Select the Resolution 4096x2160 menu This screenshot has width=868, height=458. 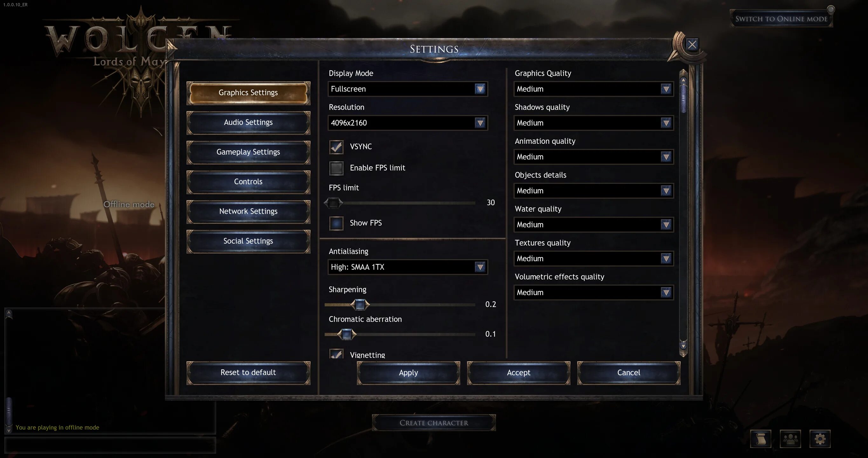coord(407,122)
